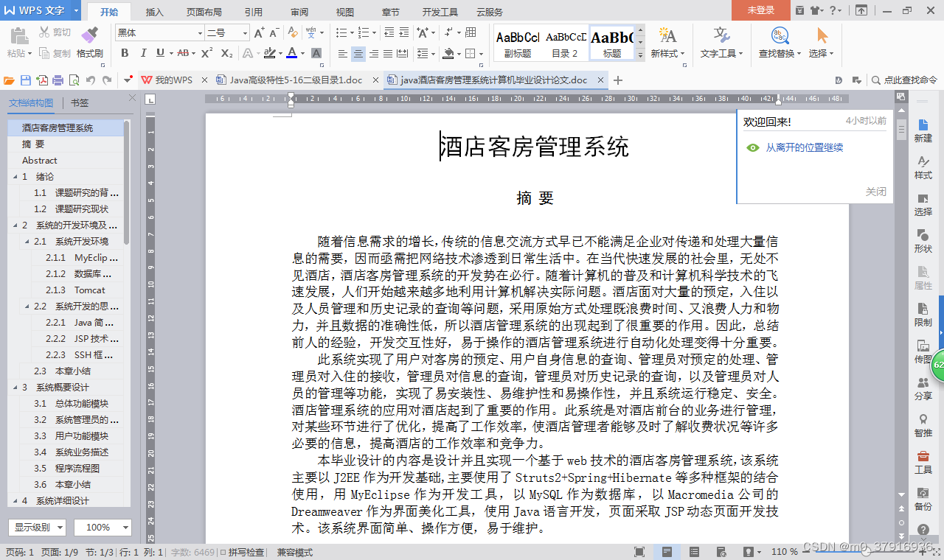Click the Cut (剪切) scissors icon
This screenshot has height=560, width=944.
tap(44, 32)
